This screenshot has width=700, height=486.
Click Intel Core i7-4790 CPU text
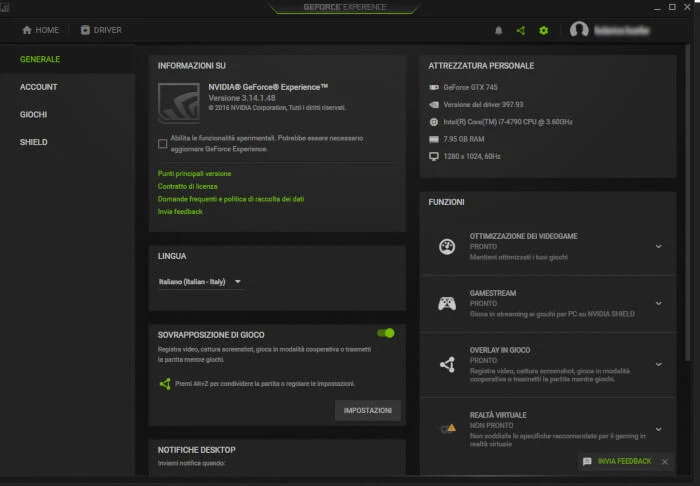tap(508, 122)
